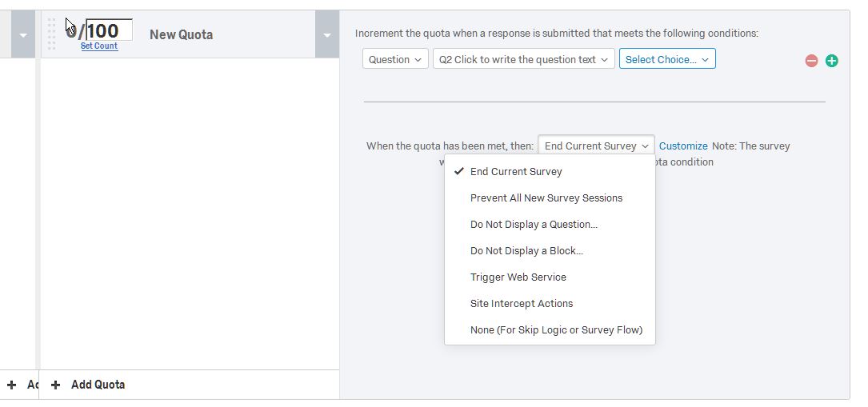The width and height of the screenshot is (868, 407).
Task: Click the quota count field showing 100
Action: pos(109,30)
